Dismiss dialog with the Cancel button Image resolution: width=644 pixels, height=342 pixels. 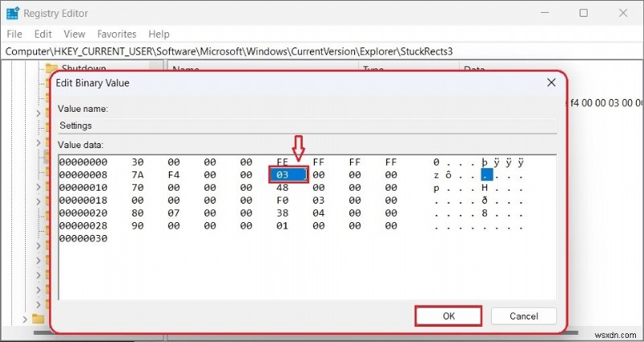click(x=524, y=315)
